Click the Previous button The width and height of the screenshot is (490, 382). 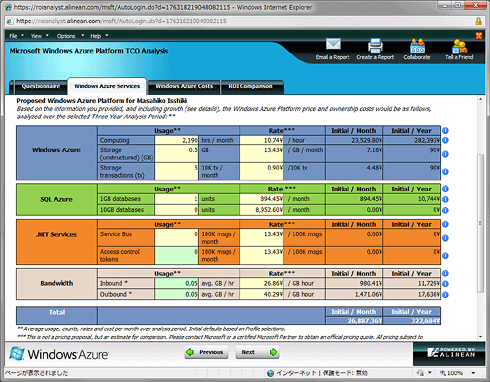206,352
